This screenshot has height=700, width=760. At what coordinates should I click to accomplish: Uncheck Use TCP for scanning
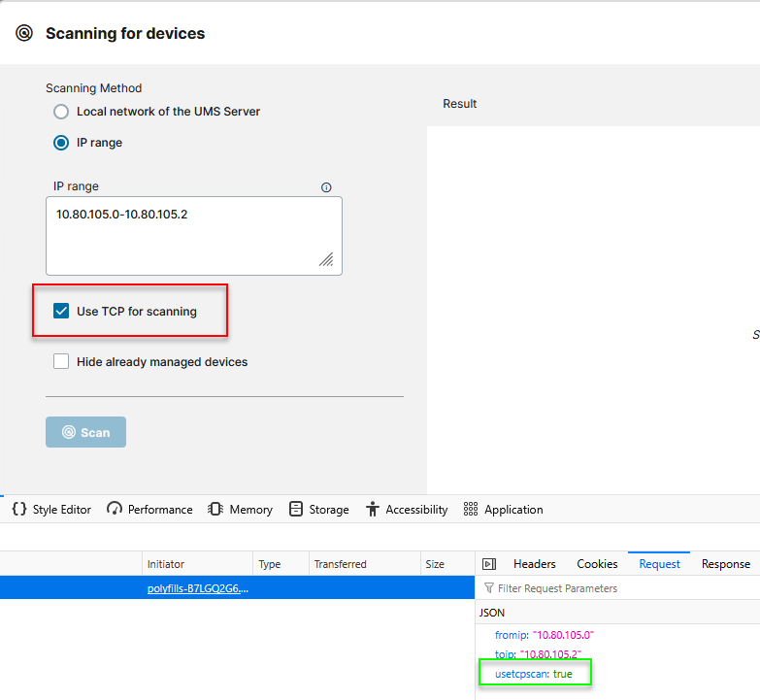click(x=61, y=312)
